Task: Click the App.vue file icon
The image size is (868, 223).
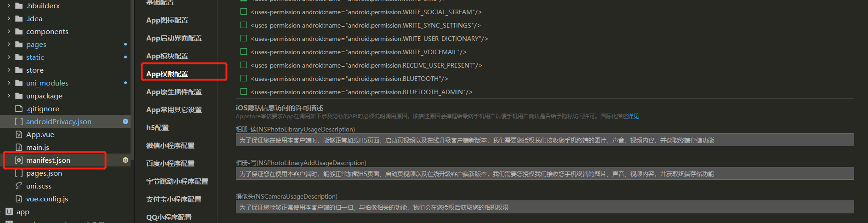Action: click(x=19, y=134)
